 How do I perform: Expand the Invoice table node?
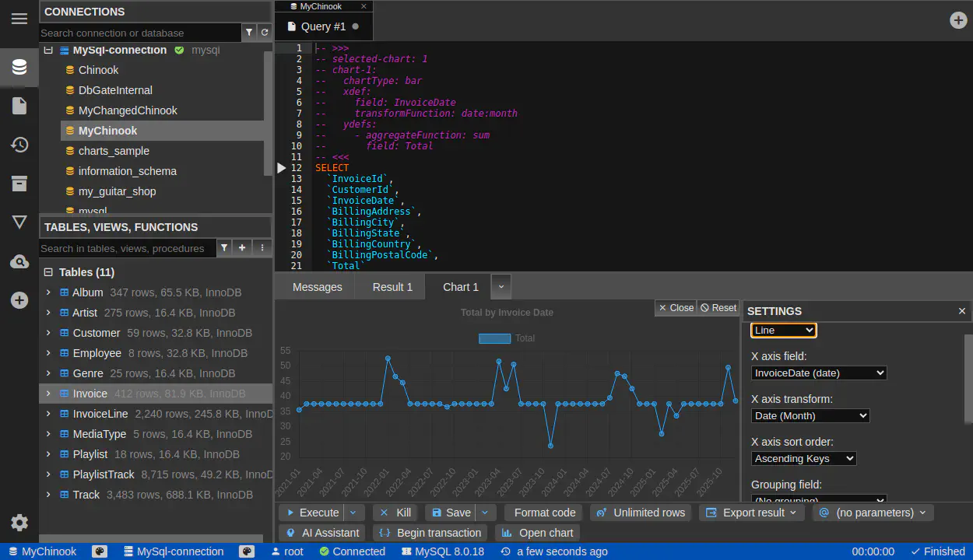[x=48, y=394]
